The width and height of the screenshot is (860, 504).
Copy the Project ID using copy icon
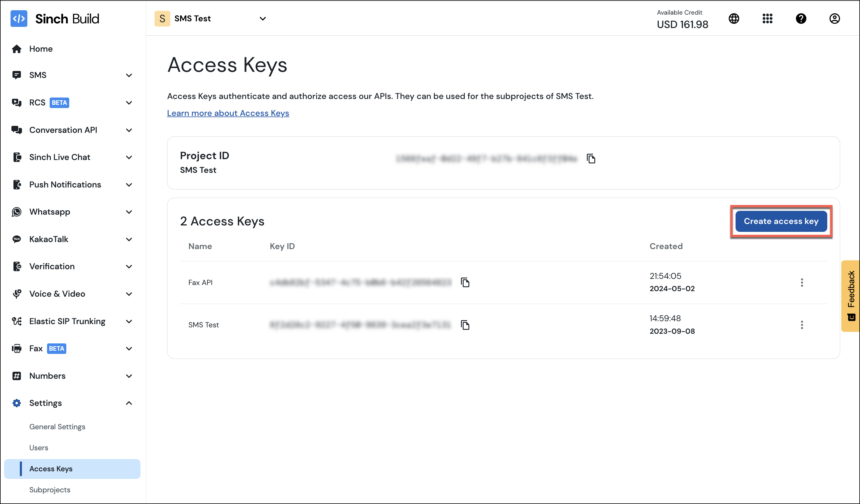pyautogui.click(x=591, y=159)
